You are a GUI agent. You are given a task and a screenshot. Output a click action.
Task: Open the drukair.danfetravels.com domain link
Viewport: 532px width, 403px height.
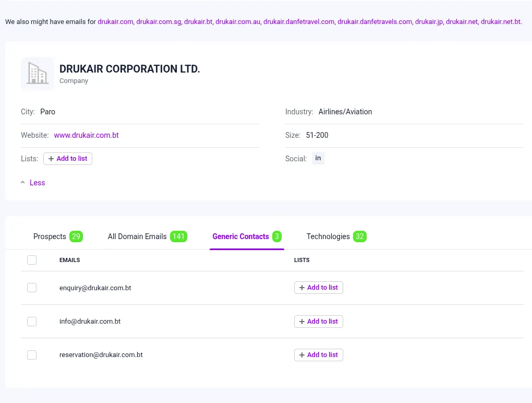point(374,22)
